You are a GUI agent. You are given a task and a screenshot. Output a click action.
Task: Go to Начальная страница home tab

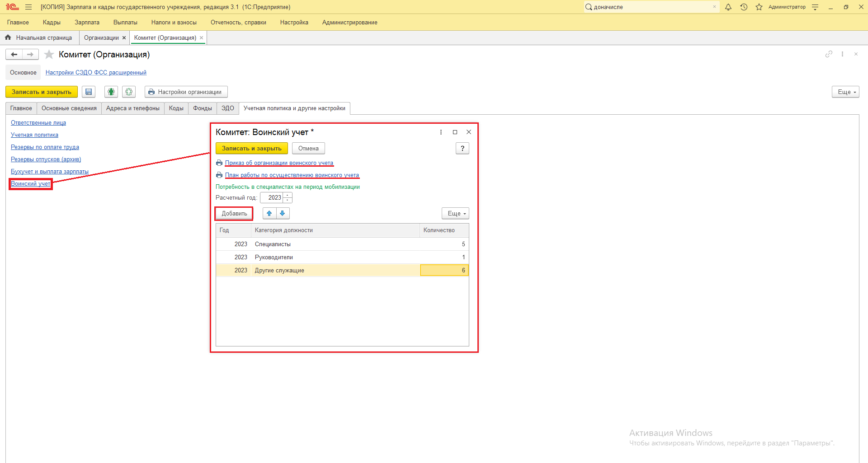[x=39, y=38]
